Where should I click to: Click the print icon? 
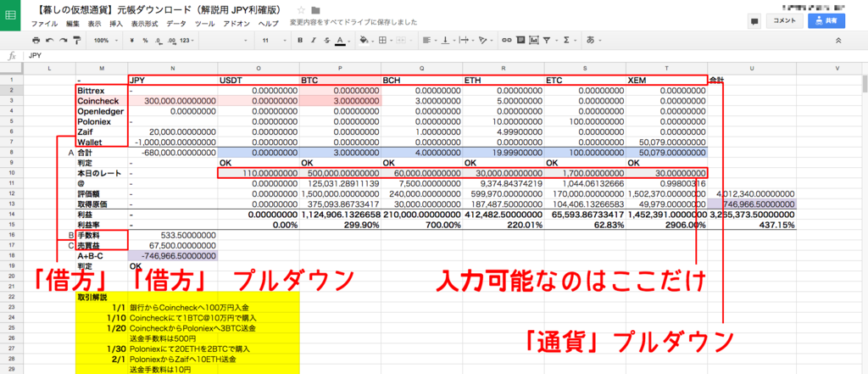(36, 41)
